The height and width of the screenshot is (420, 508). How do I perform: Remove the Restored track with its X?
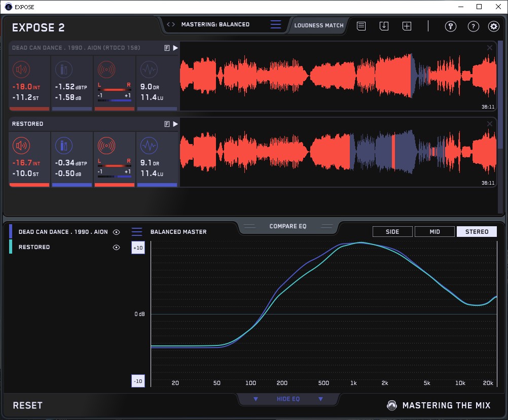point(490,124)
